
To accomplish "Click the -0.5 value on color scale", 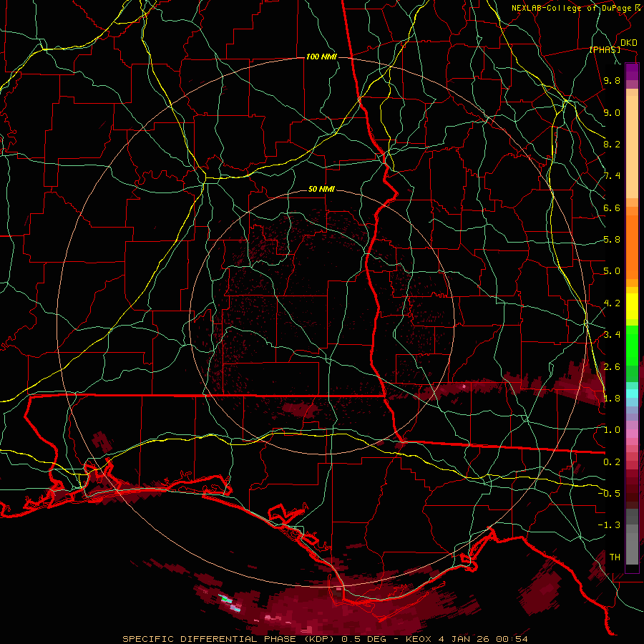I will tap(609, 494).
